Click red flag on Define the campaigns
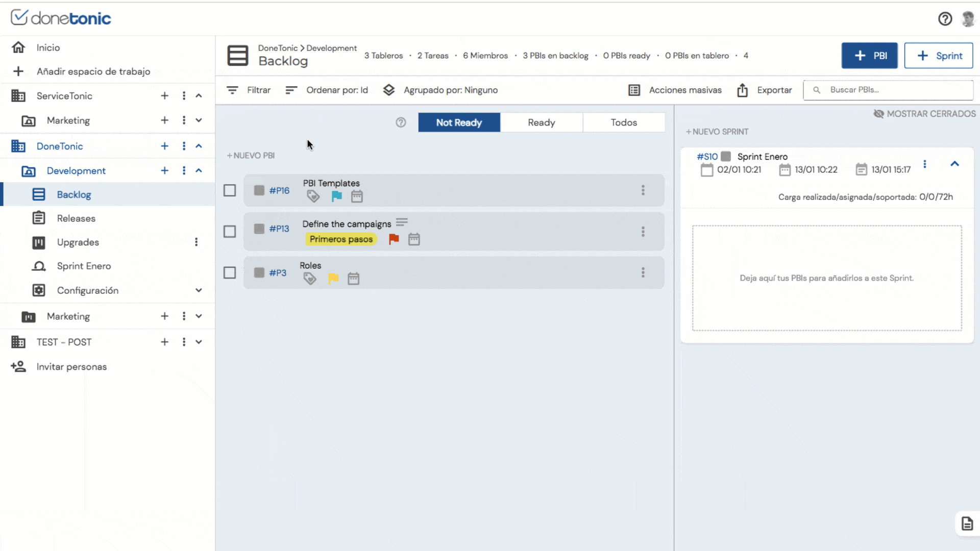Screen dimensions: 980x551 tap(394, 239)
